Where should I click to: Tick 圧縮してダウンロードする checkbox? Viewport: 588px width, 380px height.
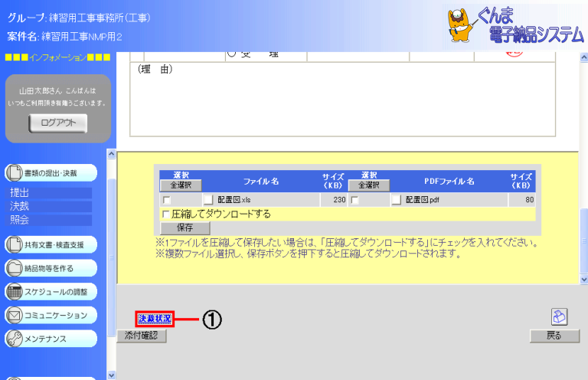165,215
